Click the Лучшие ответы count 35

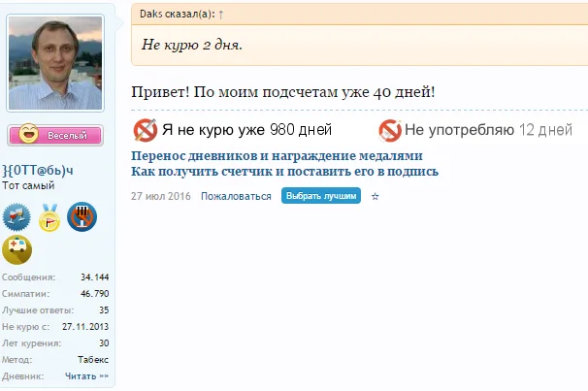pos(104,310)
